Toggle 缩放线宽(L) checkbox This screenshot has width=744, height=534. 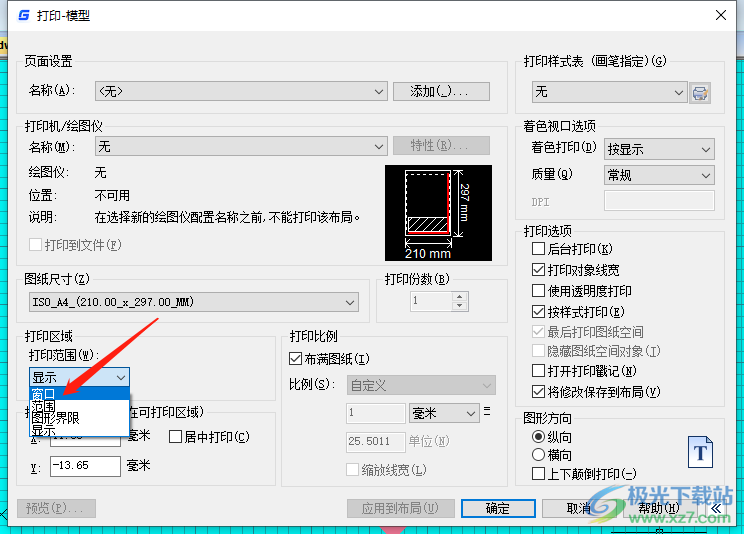pyautogui.click(x=352, y=470)
